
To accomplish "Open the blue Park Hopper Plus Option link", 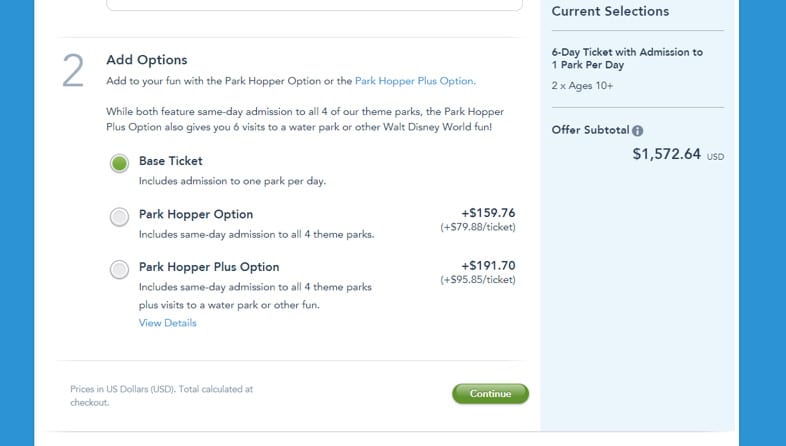I will [x=415, y=81].
